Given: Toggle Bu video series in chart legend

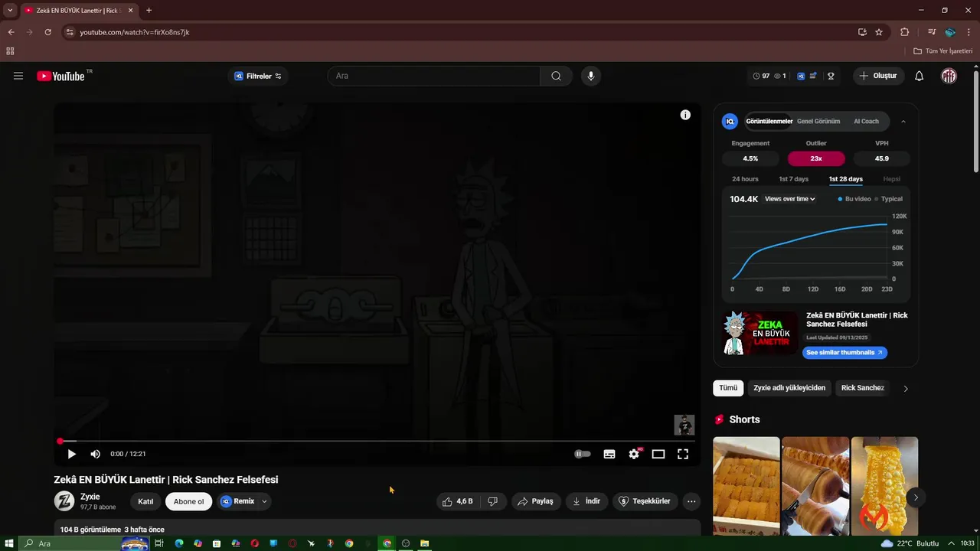Looking at the screenshot, I should coord(854,199).
